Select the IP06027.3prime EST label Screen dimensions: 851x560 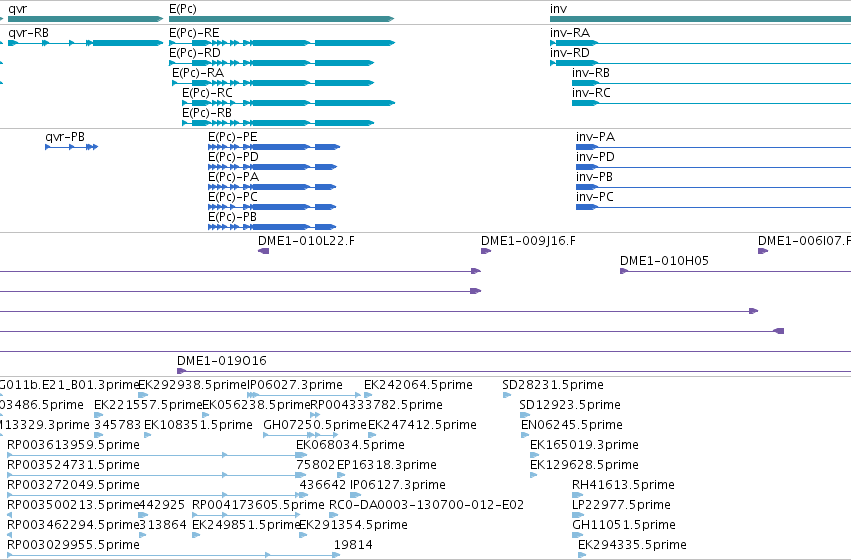295,385
